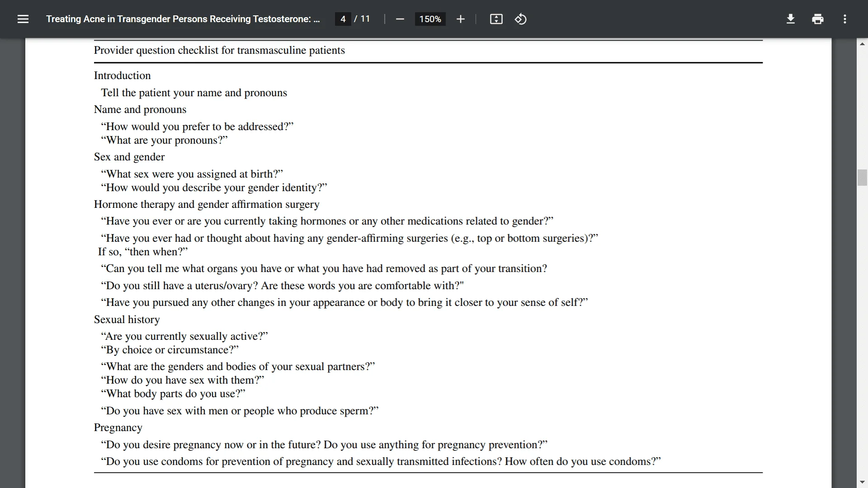
Task: Click 'What sex were you assigned at birth?'
Action: point(192,174)
